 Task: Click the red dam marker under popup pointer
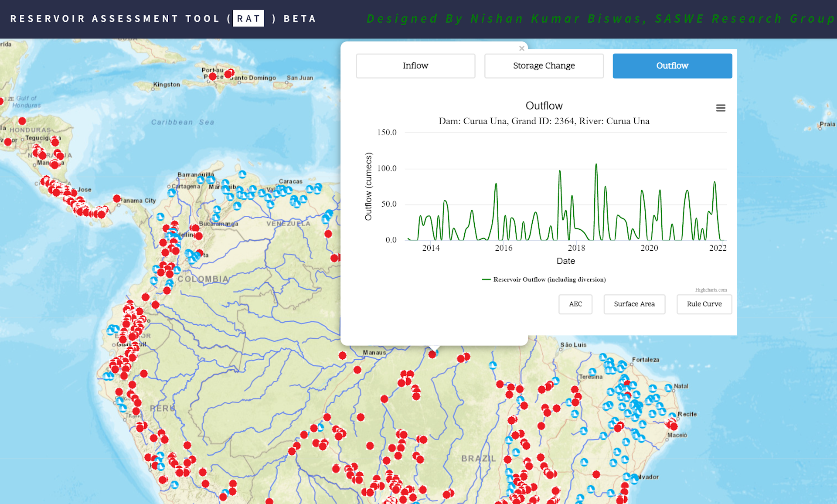[x=432, y=354]
